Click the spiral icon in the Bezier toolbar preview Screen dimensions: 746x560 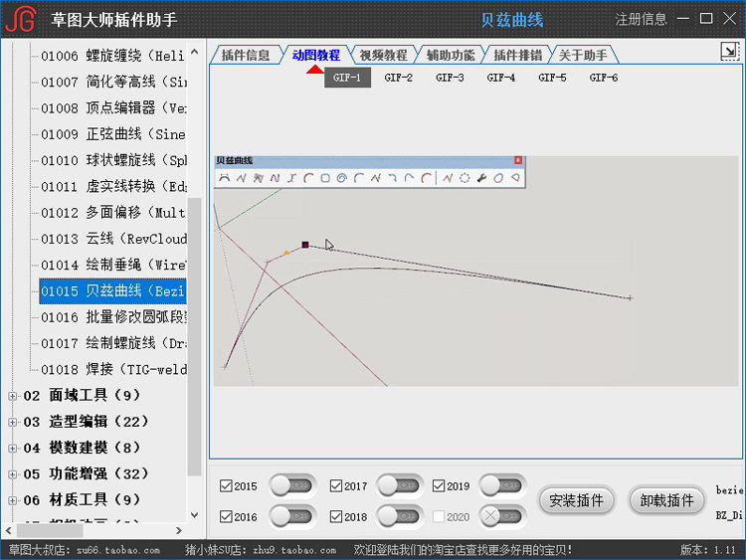pyautogui.click(x=341, y=178)
